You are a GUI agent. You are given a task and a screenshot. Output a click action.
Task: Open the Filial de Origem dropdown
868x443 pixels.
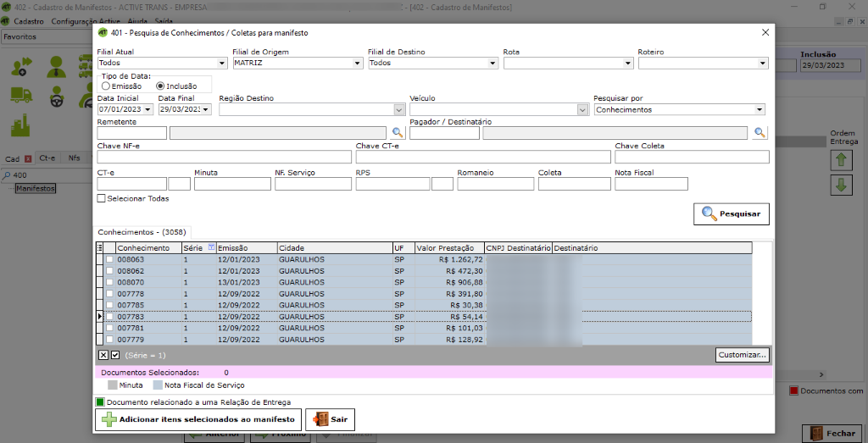click(358, 63)
